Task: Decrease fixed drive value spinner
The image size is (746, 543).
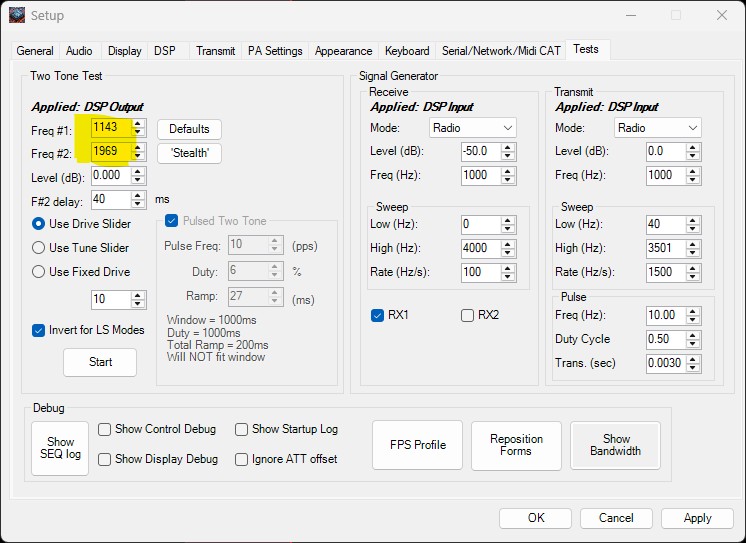Action: pyautogui.click(x=138, y=304)
